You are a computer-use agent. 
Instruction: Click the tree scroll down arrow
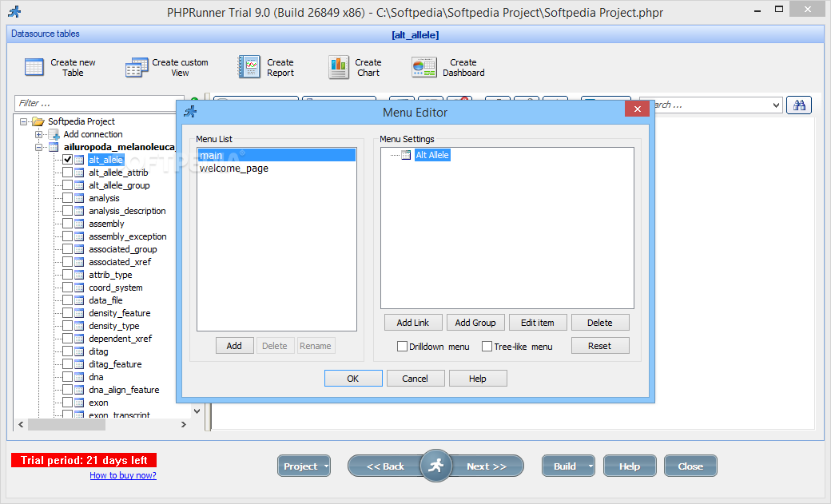tap(197, 411)
